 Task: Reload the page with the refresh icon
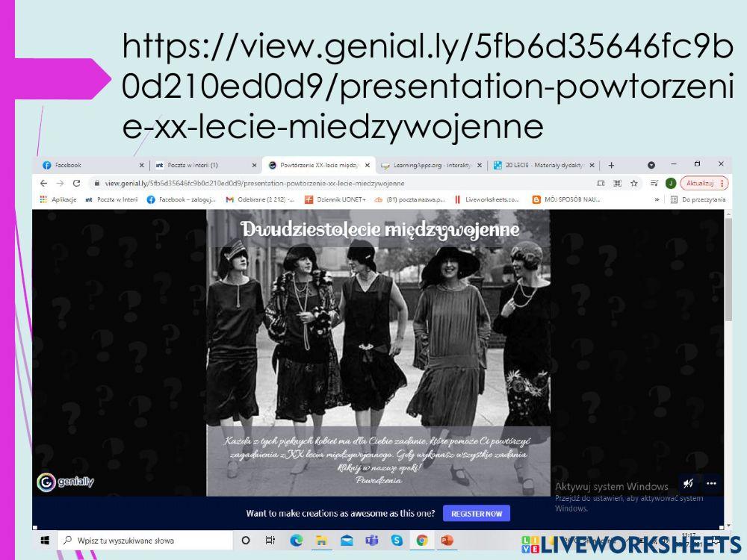[76, 183]
